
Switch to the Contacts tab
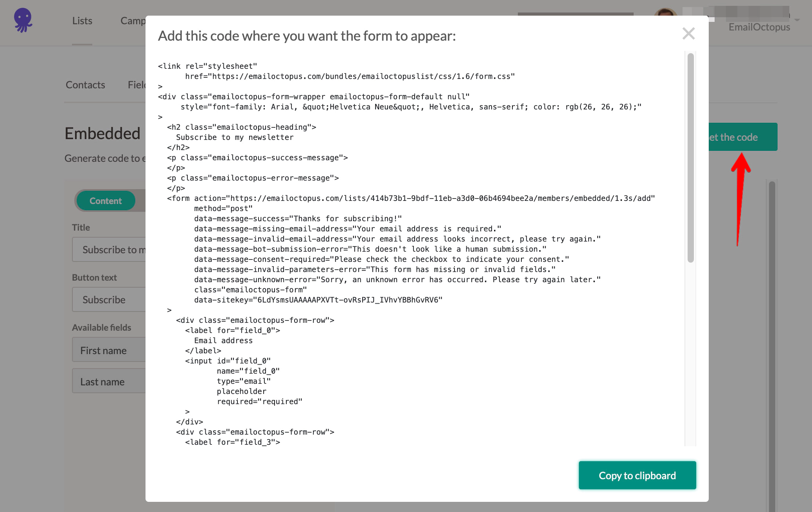[x=85, y=85]
